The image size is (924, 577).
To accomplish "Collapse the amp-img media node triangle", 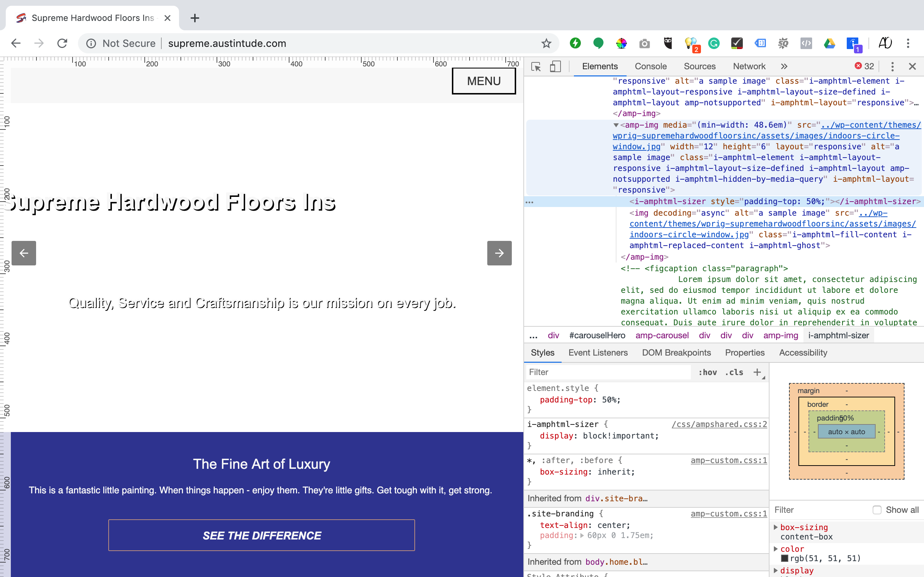I will (x=616, y=125).
